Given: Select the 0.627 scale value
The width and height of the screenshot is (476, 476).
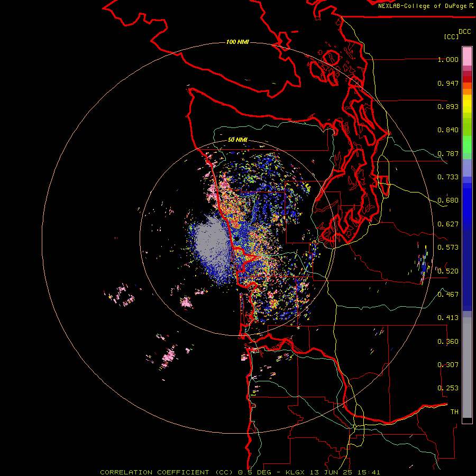Looking at the screenshot, I should click(x=448, y=224).
